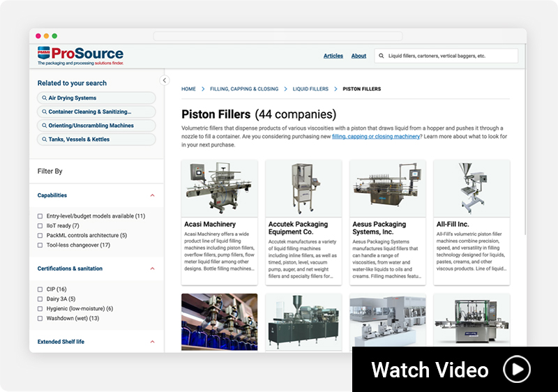The height and width of the screenshot is (392, 558).
Task: Click search icon beside Orienting/Unscrambling Machines
Action: 45,126
